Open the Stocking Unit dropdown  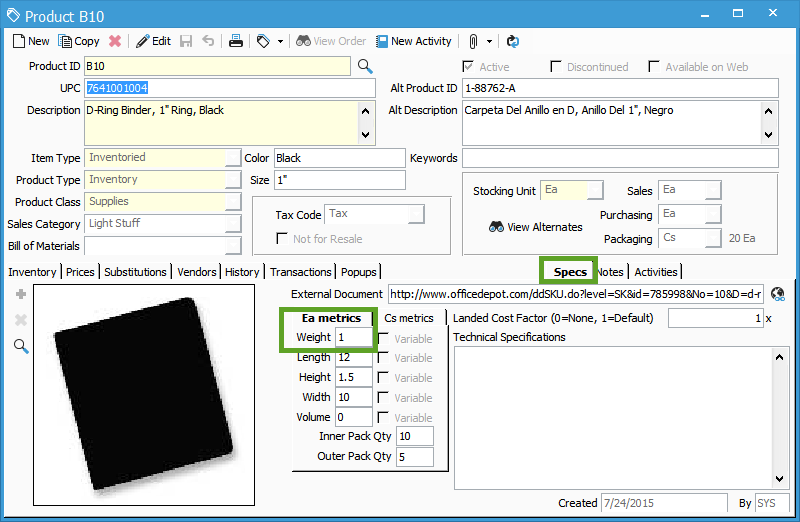595,190
